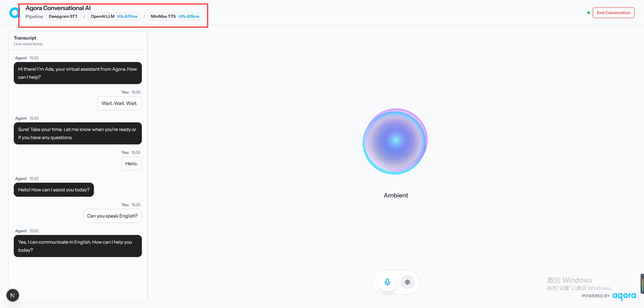Toggle the microphone button
The width and height of the screenshot is (644, 308).
pyautogui.click(x=387, y=282)
